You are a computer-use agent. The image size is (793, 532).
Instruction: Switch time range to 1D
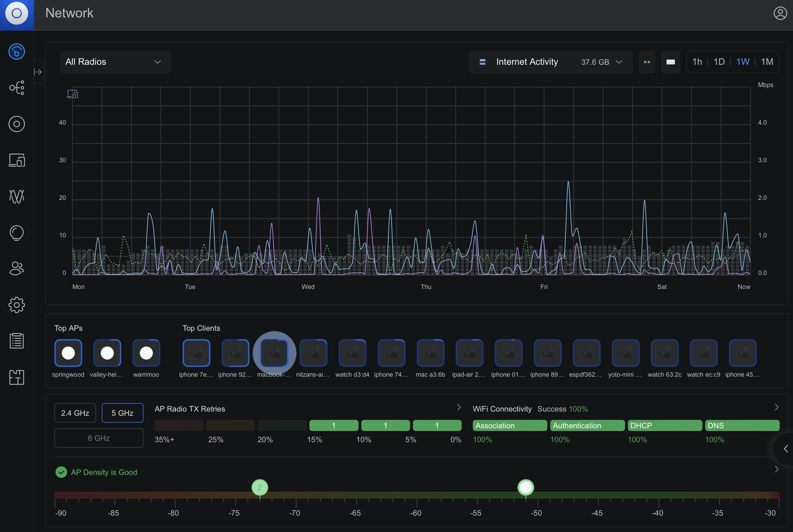(x=719, y=62)
